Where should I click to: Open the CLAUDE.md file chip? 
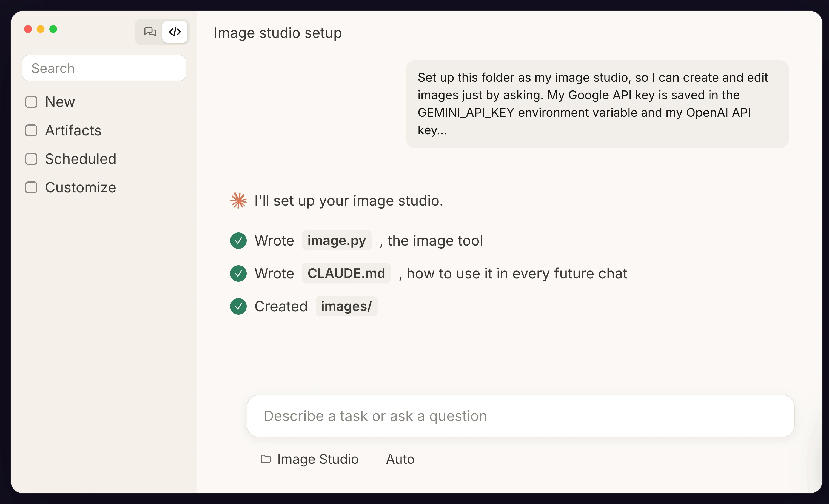click(x=346, y=274)
